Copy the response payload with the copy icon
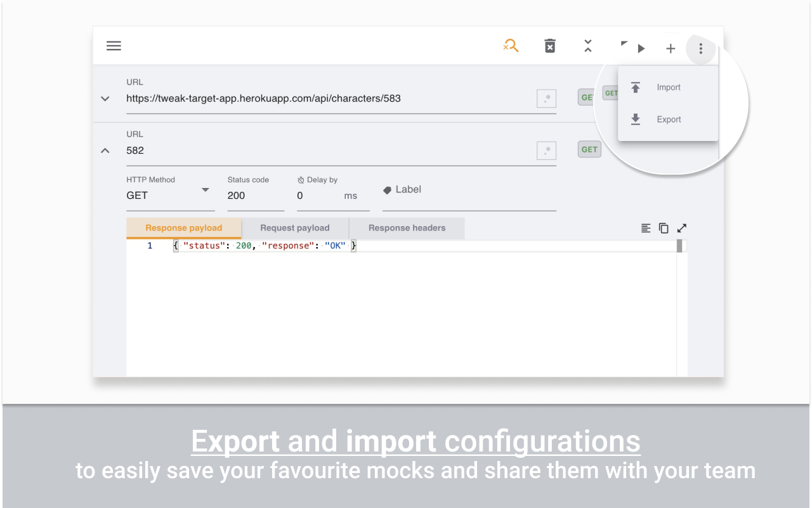 click(x=664, y=228)
